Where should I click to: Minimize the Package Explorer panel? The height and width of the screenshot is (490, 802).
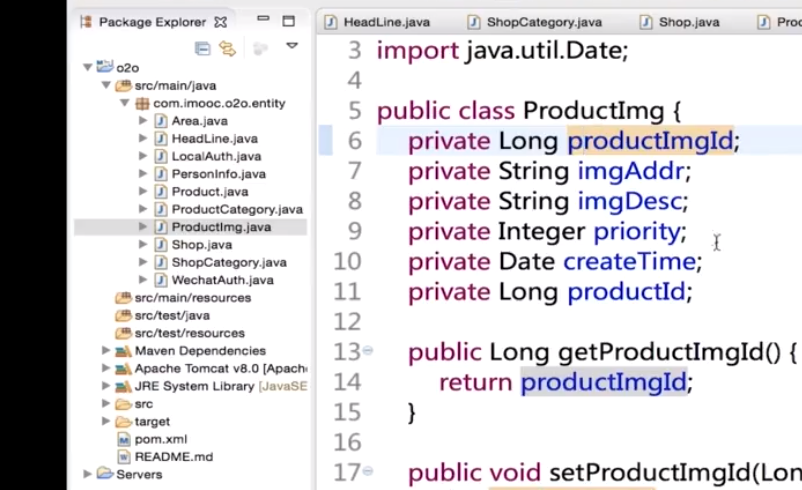262,20
